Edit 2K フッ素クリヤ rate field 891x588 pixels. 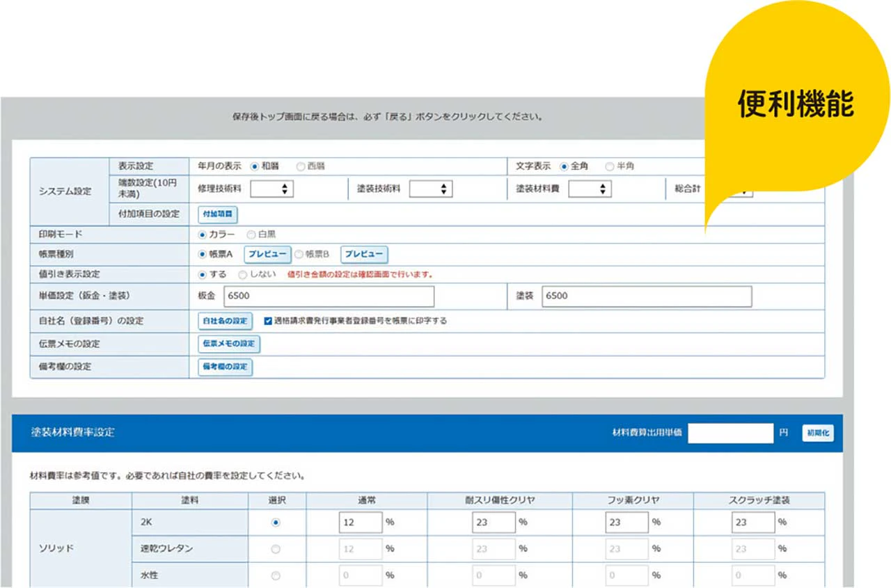[x=627, y=522]
